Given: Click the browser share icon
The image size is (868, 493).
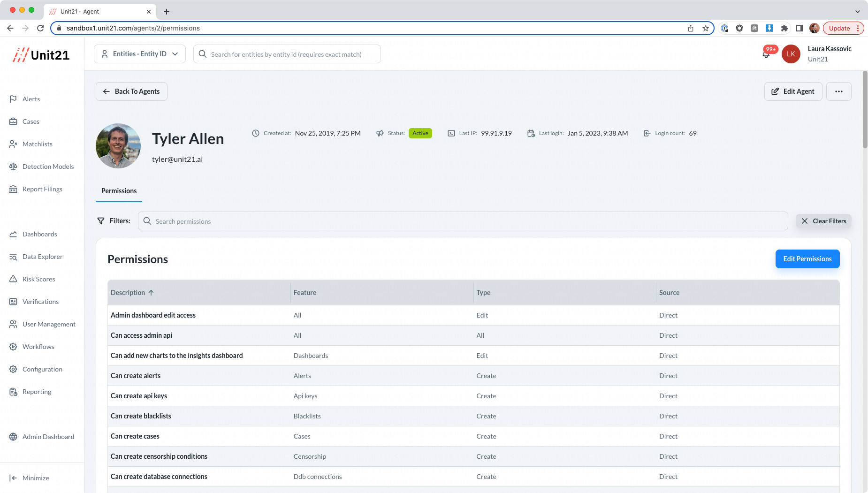Looking at the screenshot, I should point(691,28).
